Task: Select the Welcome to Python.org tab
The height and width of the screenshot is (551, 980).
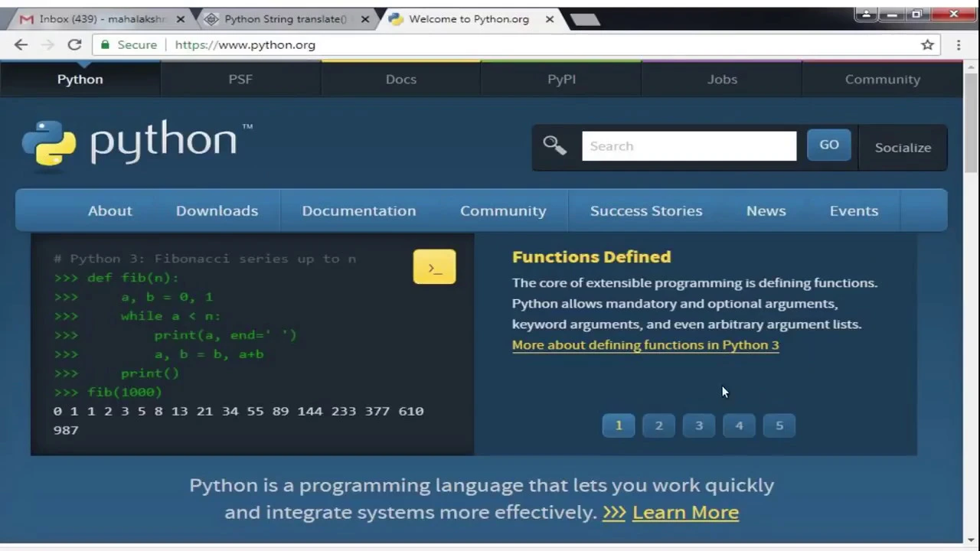Action: [469, 19]
